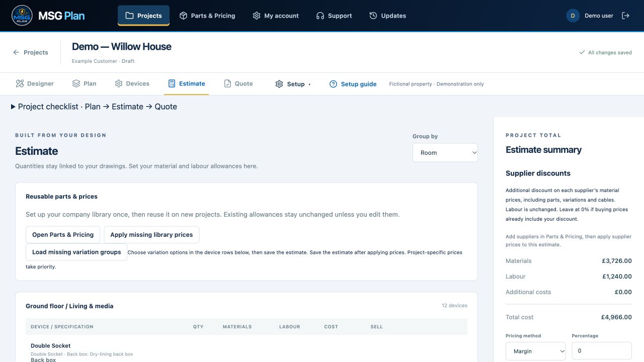Image resolution: width=644 pixels, height=362 pixels.
Task: Open the Group by Room dropdown
Action: [445, 153]
